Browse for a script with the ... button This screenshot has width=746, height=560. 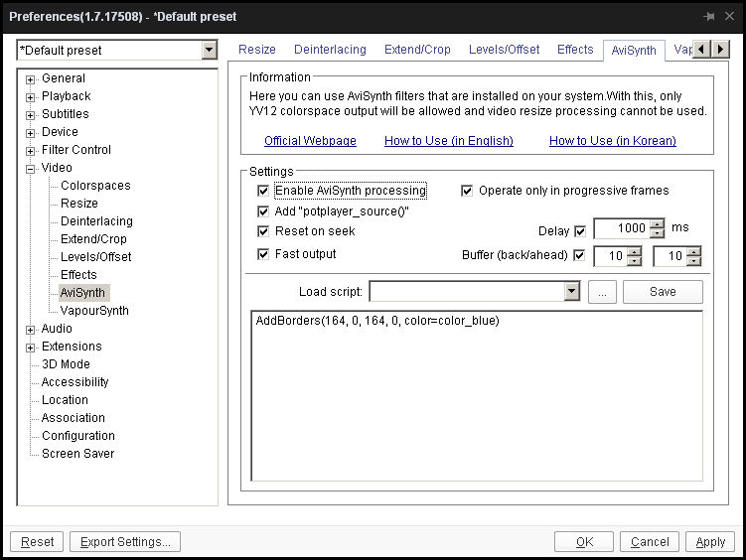coord(602,291)
